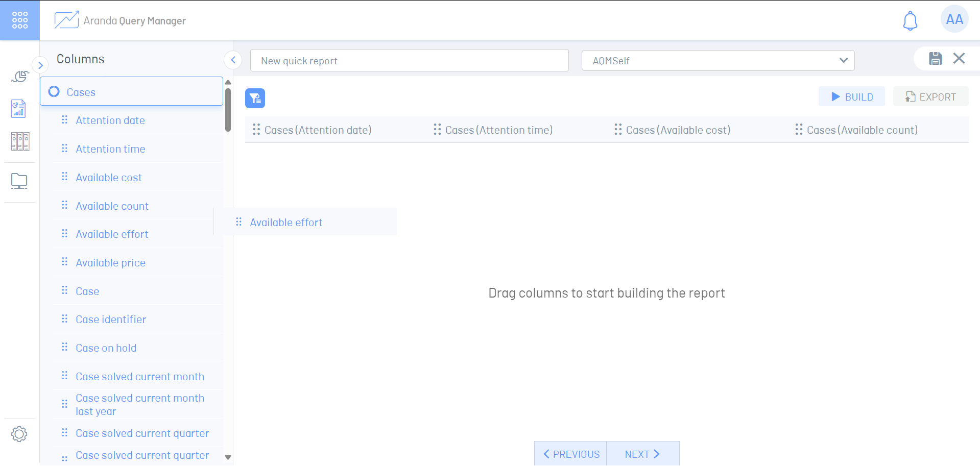Open the settings gear icon
980x467 pixels.
pyautogui.click(x=19, y=434)
